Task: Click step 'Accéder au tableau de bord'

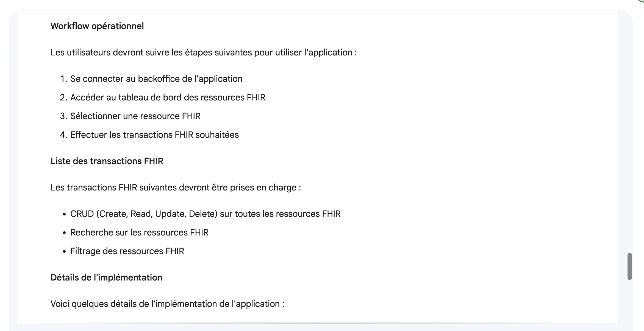Action: [168, 97]
